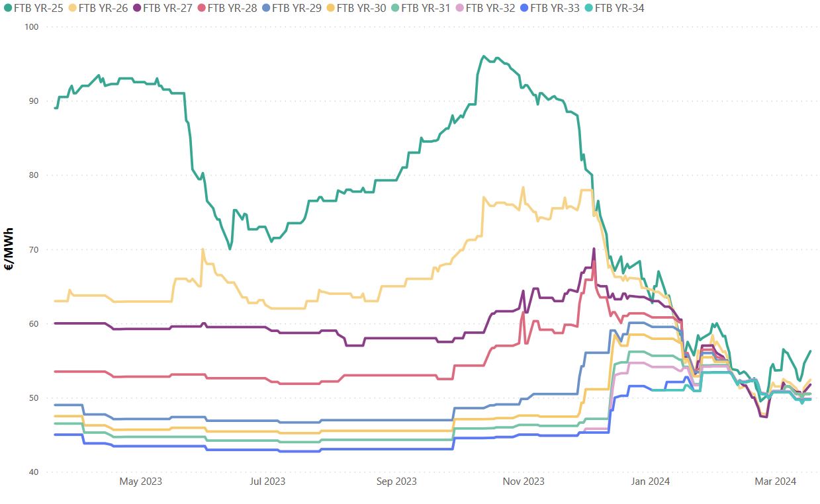
Task: Click the Jan 2024 x-axis label
Action: coord(650,482)
